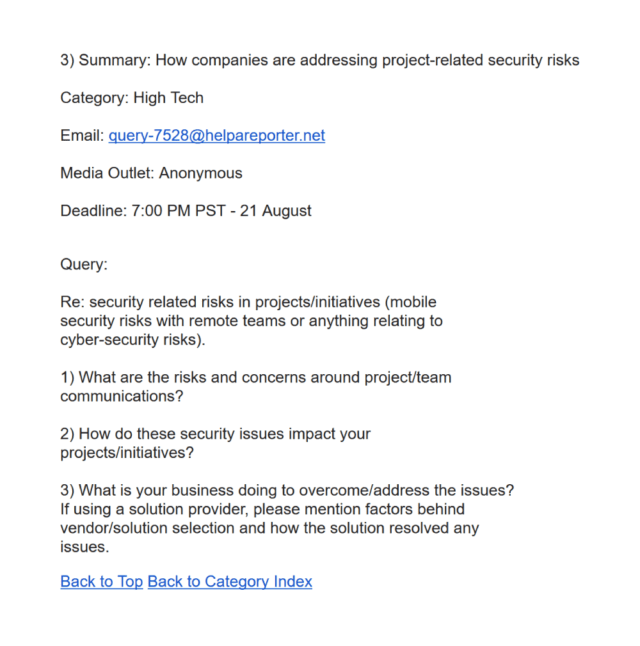Click the 7:00 PM PST time text
The height and width of the screenshot is (646, 640).
pyautogui.click(x=178, y=211)
